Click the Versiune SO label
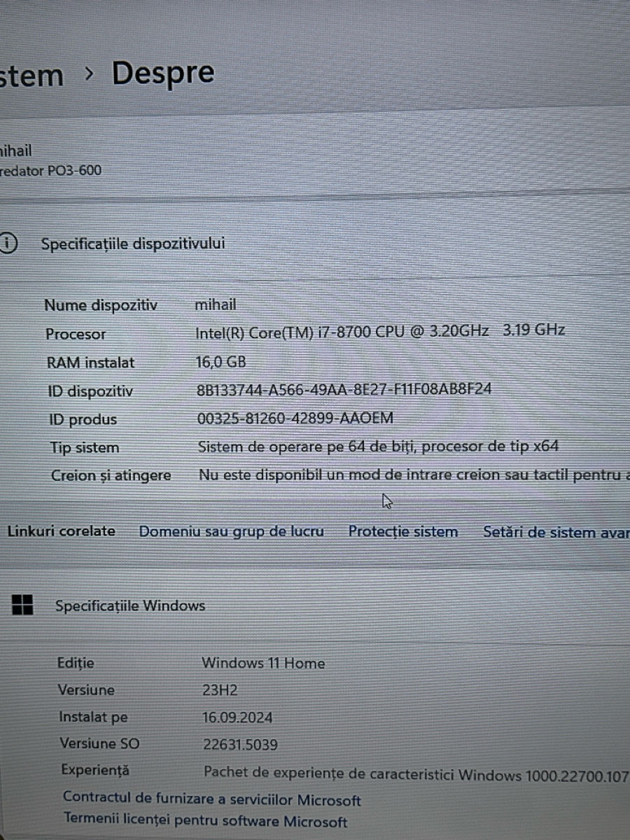The width and height of the screenshot is (630, 840). (x=99, y=743)
